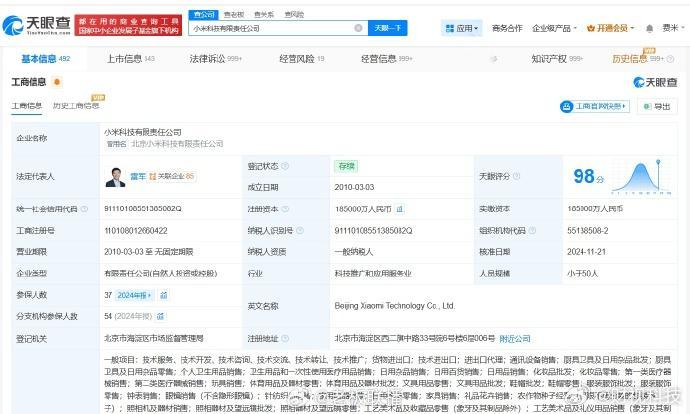690x414 pixels.
Task: Click the orange icon beside 工商信息 heading
Action: 56,82
